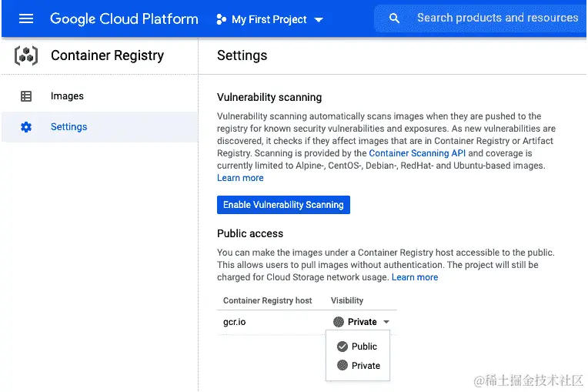This screenshot has height=392, width=588.
Task: Open the My First Project selector
Action: point(269,19)
